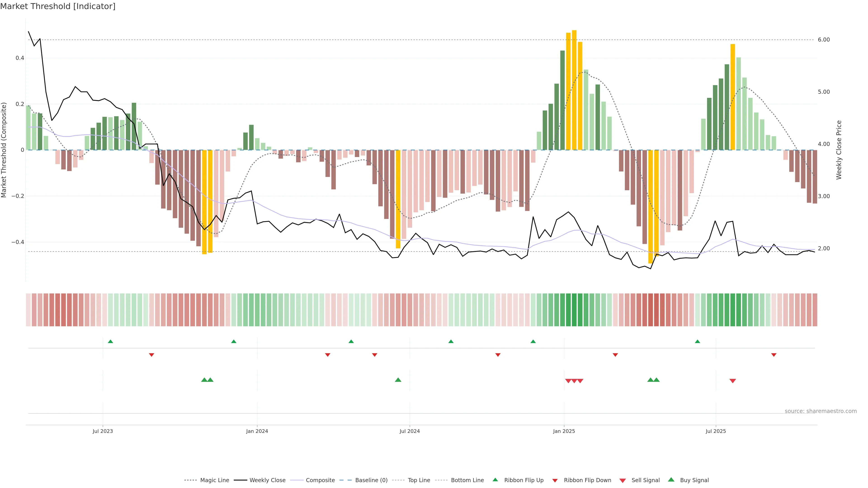Click the sell signal marker after Jul 2025

733,381
